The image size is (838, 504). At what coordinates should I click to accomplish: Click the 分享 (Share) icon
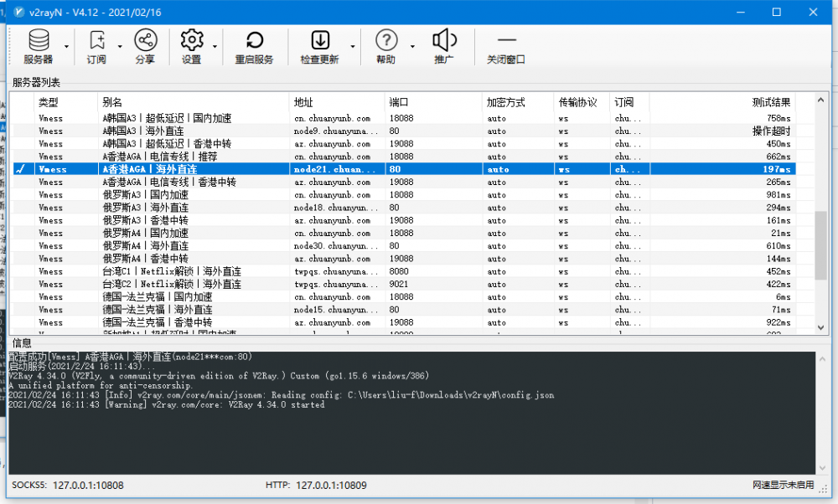pos(145,42)
